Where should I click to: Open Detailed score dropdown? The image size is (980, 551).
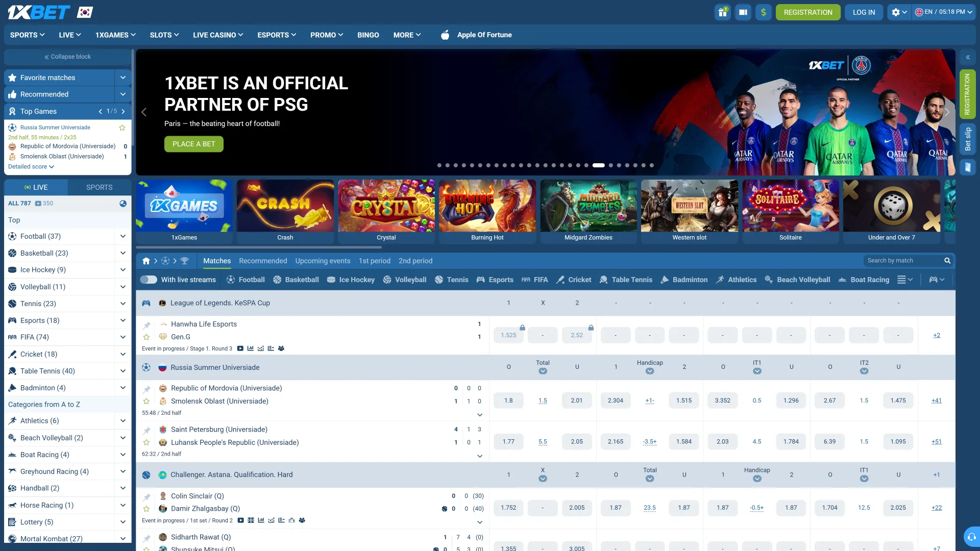coord(31,167)
